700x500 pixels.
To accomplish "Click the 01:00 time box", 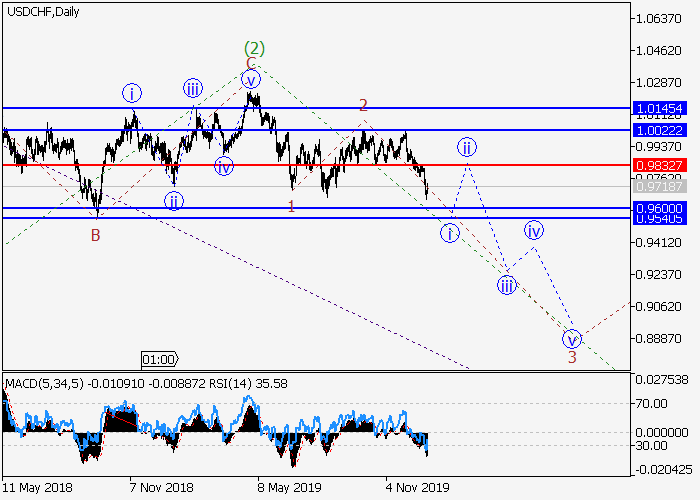I will point(160,358).
